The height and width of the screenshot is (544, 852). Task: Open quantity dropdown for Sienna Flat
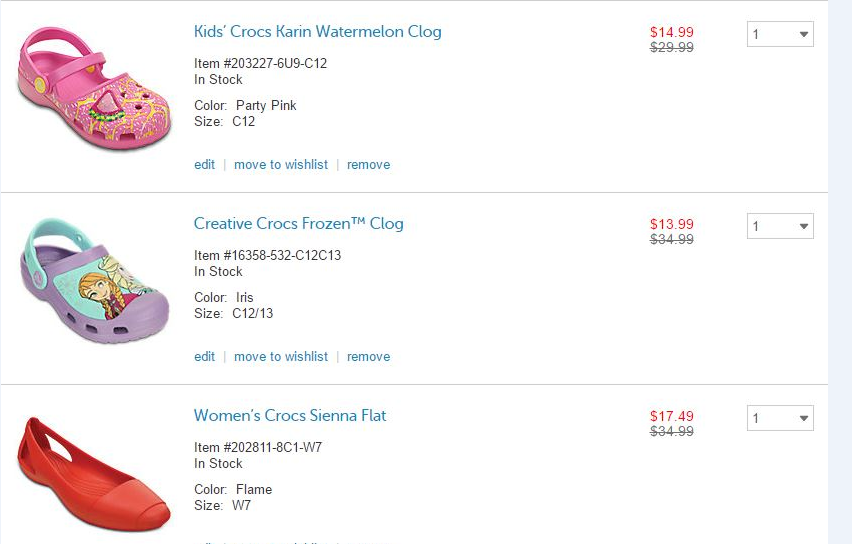tap(780, 419)
